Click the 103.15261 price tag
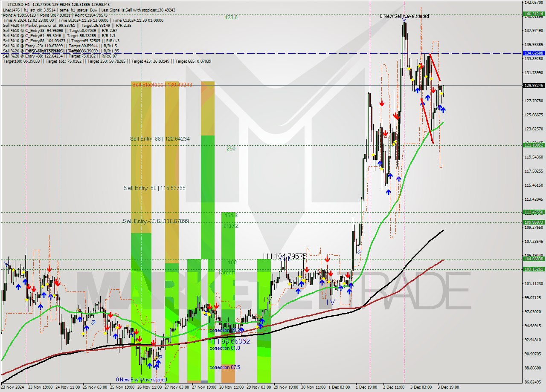This screenshot has height=392, width=546. 534,269
